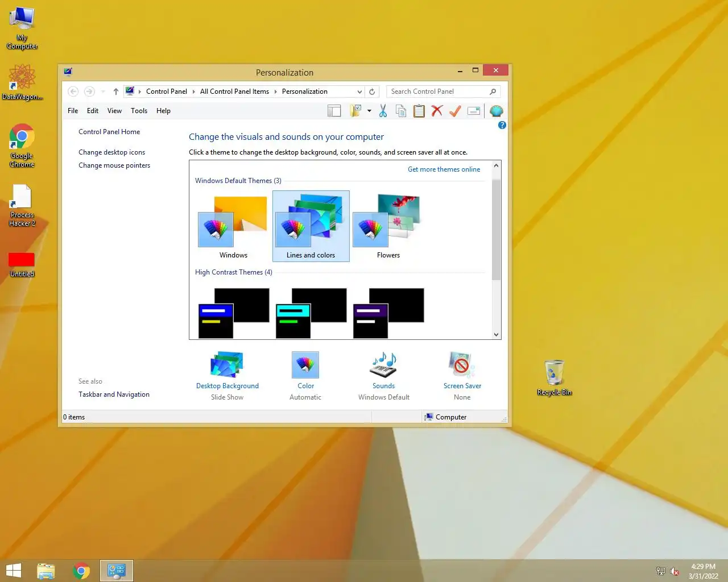Click the red X Delete toolbar icon
Screen dimensions: 728x582
437,111
